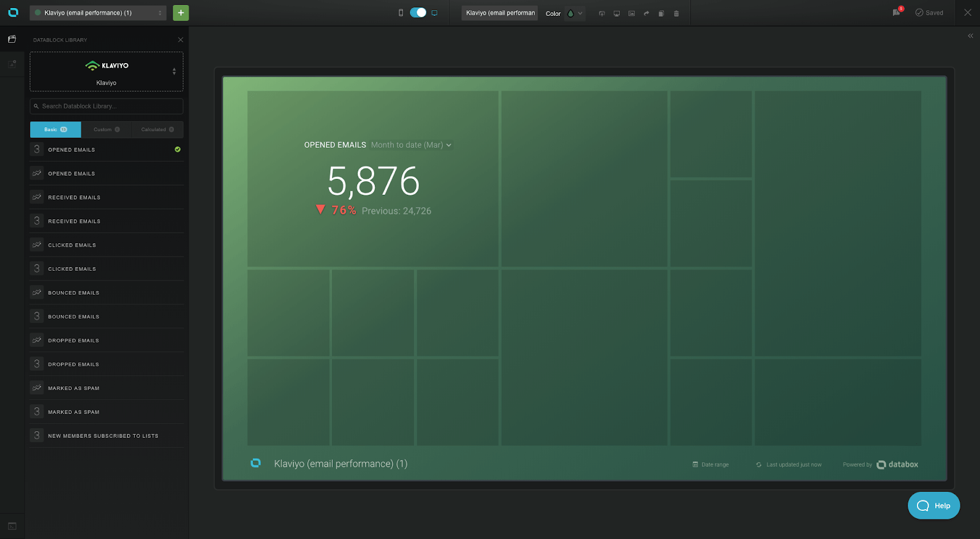Viewport: 980px width, 539px height.
Task: Click the stream to TV icon in toolbar
Action: [x=601, y=13]
